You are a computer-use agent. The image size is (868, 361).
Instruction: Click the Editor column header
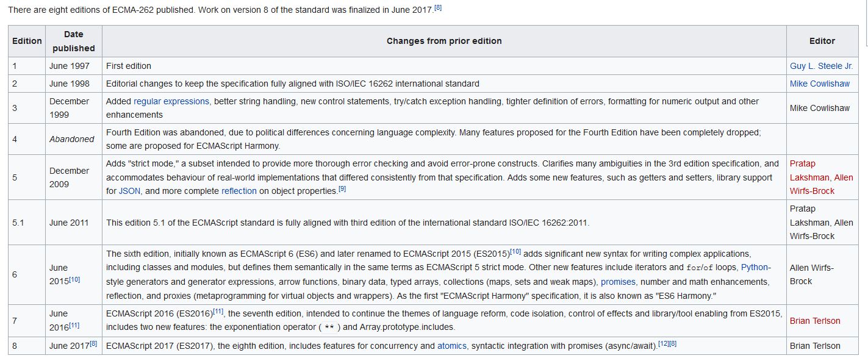tap(822, 41)
